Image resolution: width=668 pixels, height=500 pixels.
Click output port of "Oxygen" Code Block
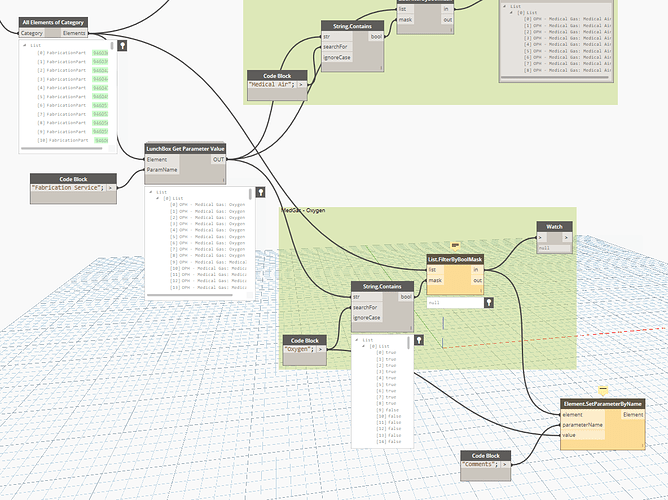point(320,349)
